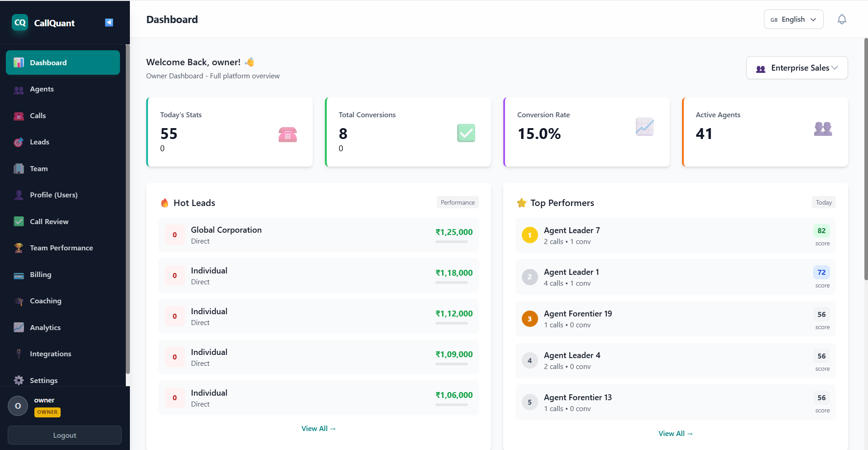The image size is (868, 450).
Task: Click the Leads target icon
Action: 19,142
